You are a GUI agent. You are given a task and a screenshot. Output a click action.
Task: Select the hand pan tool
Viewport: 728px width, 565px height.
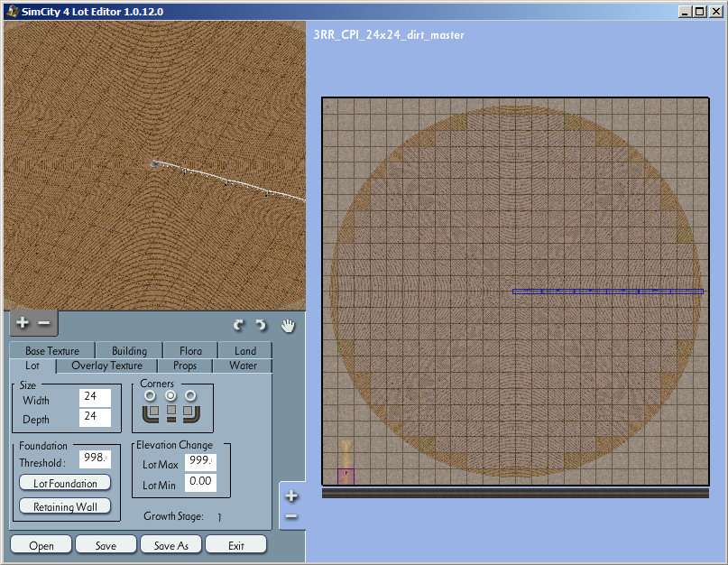click(x=288, y=326)
